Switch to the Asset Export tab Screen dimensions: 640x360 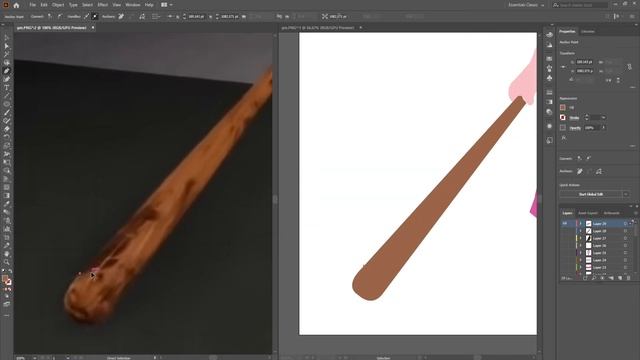pos(588,213)
